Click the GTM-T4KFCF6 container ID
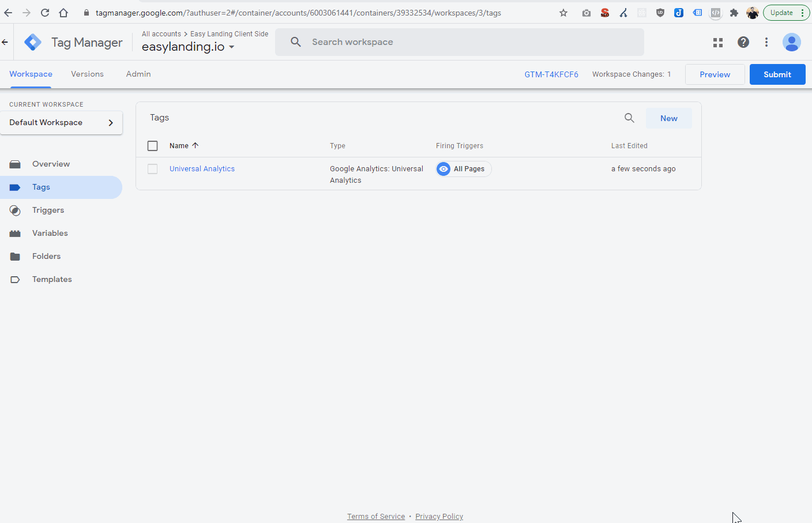 (x=551, y=74)
